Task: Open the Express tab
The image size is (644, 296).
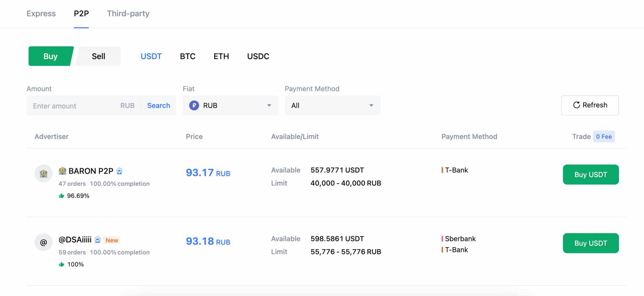Action: (x=41, y=14)
